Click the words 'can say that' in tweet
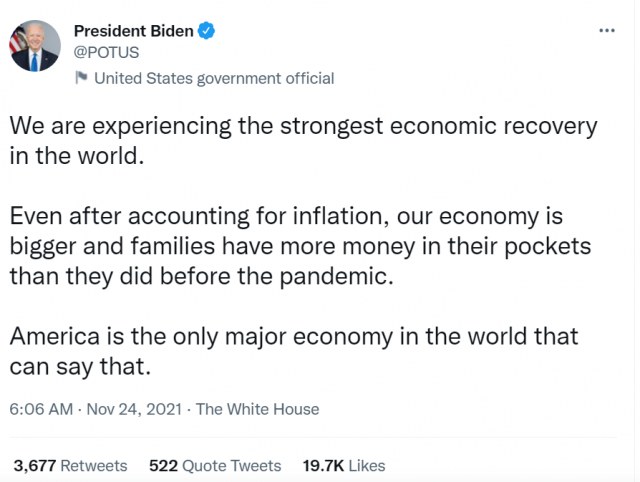This screenshot has width=640, height=482. tap(80, 367)
